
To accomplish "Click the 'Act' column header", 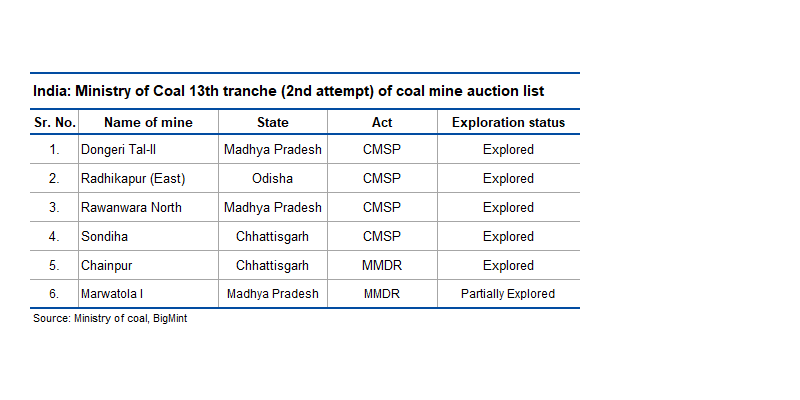I will pyautogui.click(x=381, y=123).
